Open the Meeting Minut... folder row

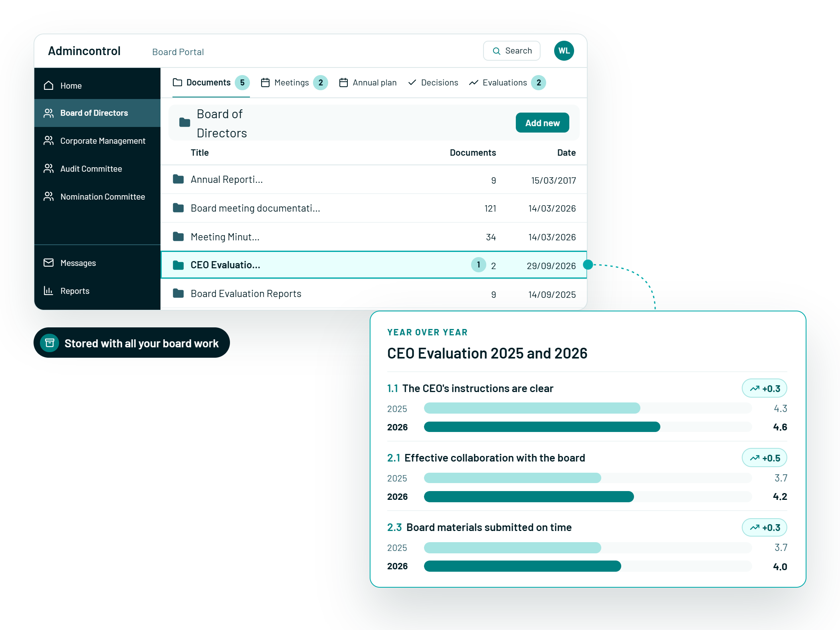374,237
